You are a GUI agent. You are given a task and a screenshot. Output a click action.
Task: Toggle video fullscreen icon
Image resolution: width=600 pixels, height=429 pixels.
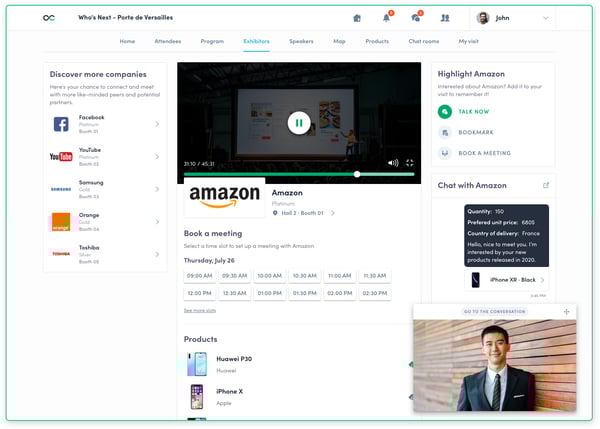pyautogui.click(x=409, y=163)
